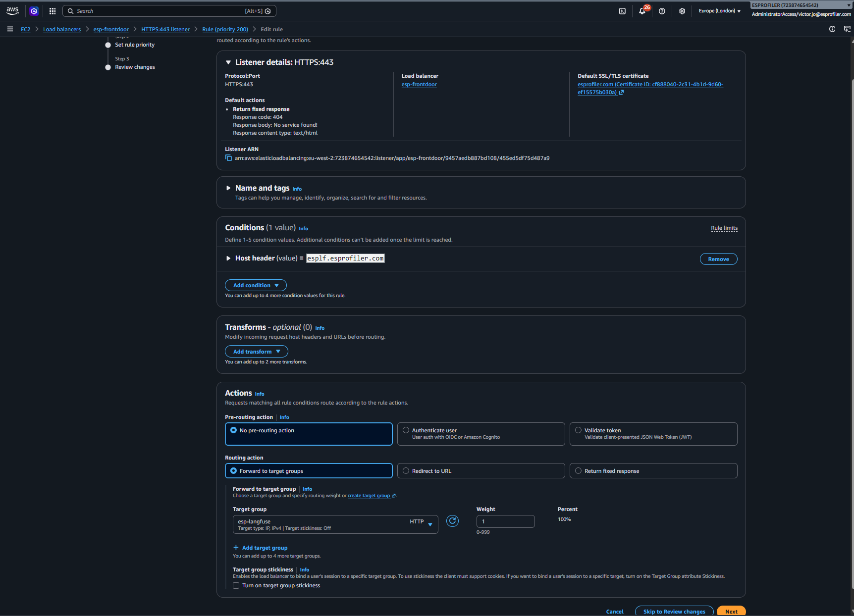Click the Weight input field
The image size is (854, 616).
pos(505,521)
